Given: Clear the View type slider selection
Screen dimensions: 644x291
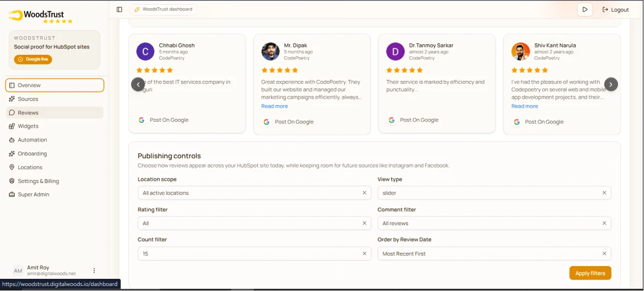Looking at the screenshot, I should click(604, 193).
